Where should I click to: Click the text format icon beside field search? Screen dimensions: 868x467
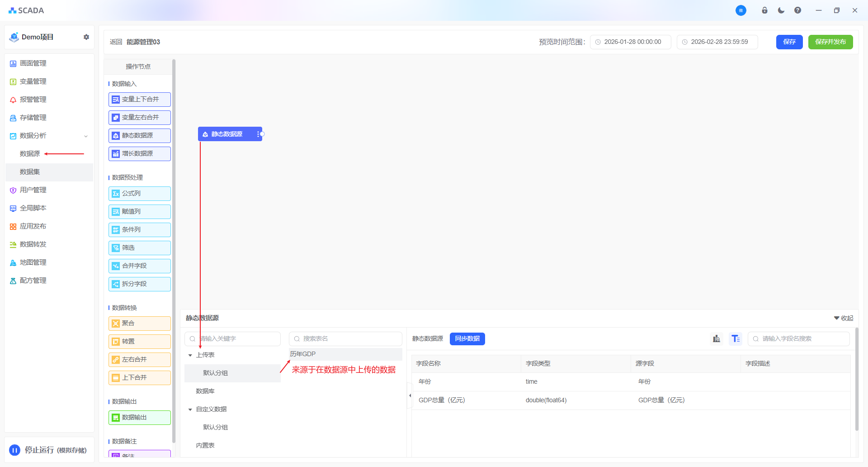coord(736,338)
